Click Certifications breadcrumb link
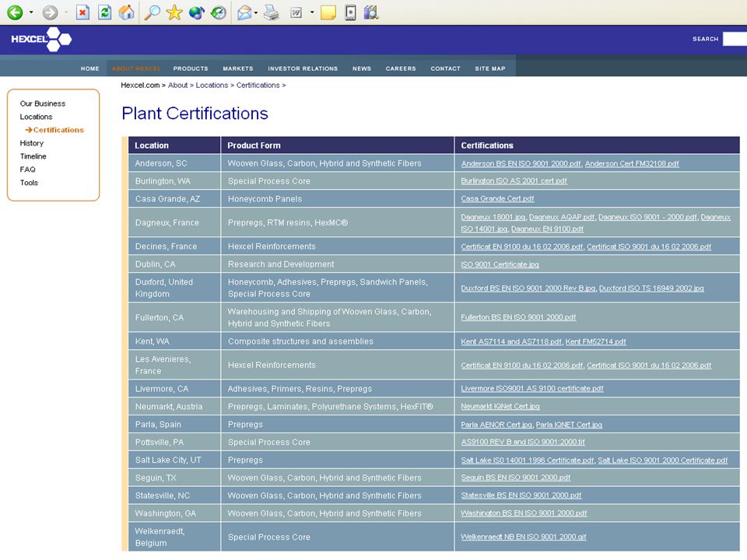 pyautogui.click(x=258, y=86)
